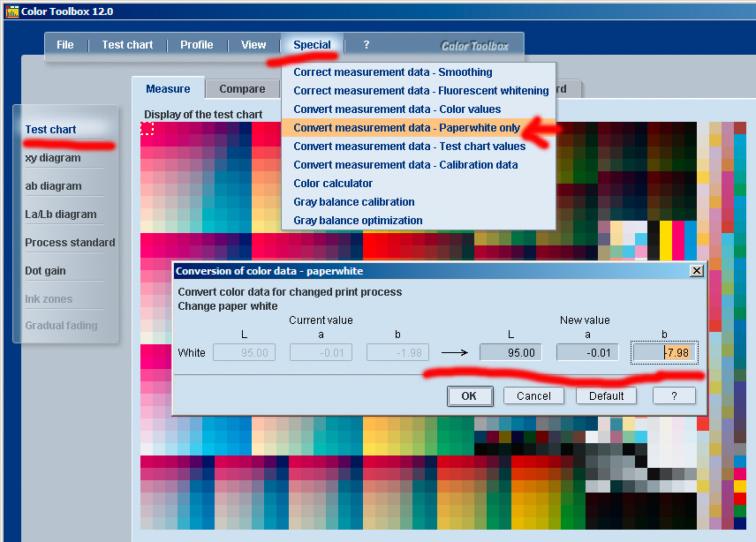Choose Correct measurement data - Smoothing
This screenshot has width=756, height=542.
pos(393,72)
